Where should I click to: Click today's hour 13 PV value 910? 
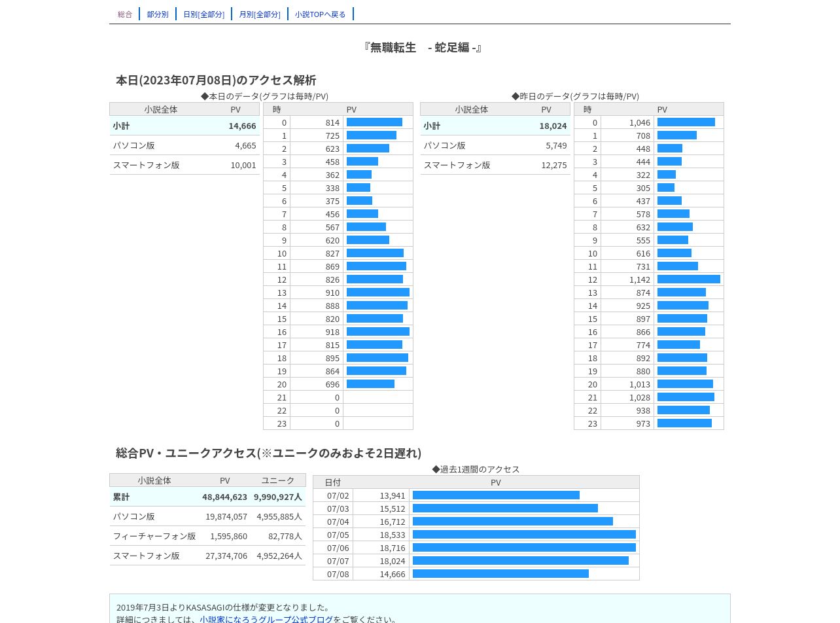332,293
